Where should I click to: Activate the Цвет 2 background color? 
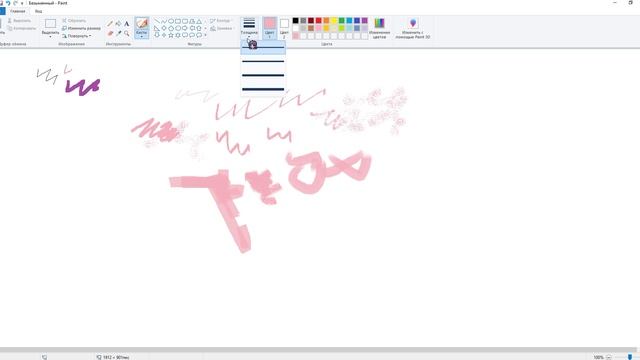pyautogui.click(x=284, y=28)
